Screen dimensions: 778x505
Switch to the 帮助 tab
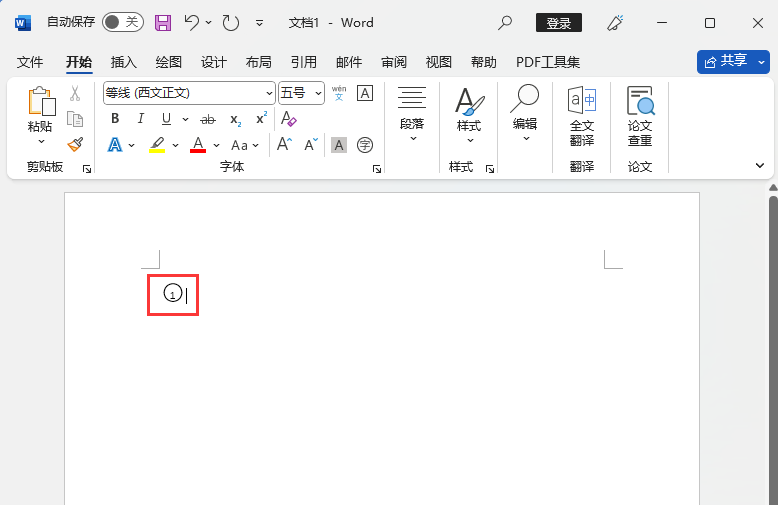pyautogui.click(x=484, y=62)
